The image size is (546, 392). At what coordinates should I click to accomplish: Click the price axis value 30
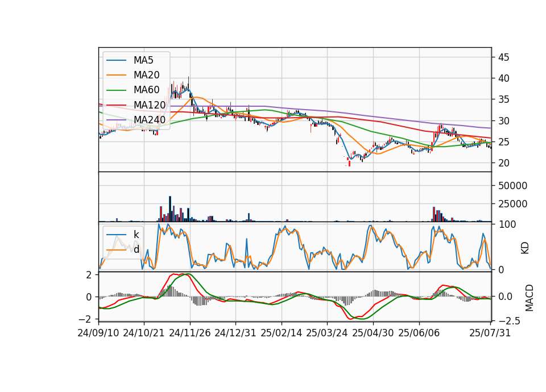click(x=503, y=121)
